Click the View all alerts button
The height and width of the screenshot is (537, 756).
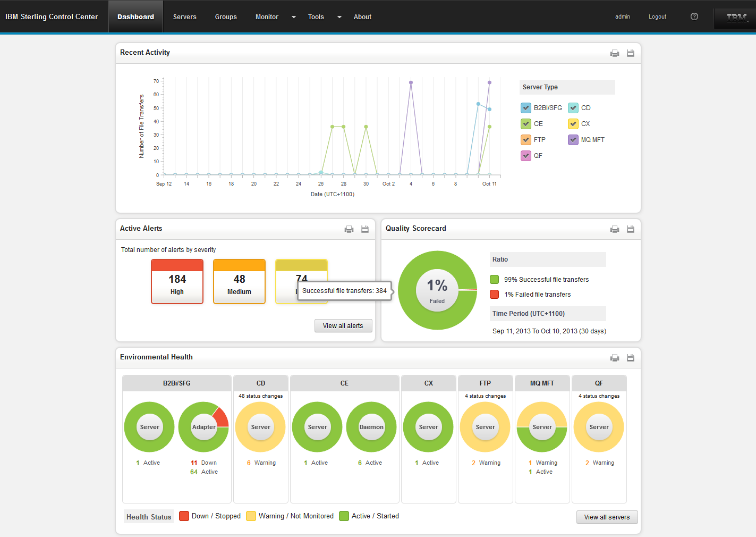point(343,326)
